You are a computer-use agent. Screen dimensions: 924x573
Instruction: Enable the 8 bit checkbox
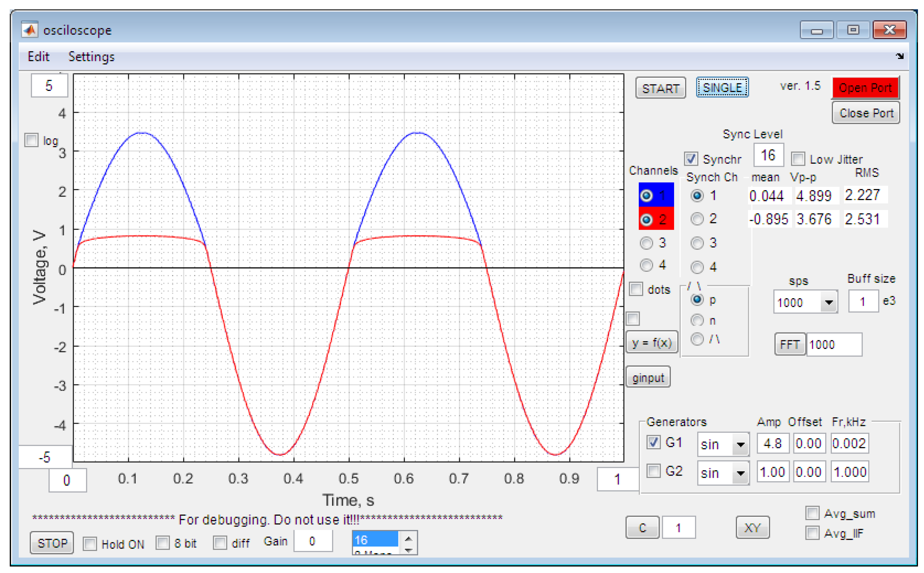point(163,543)
